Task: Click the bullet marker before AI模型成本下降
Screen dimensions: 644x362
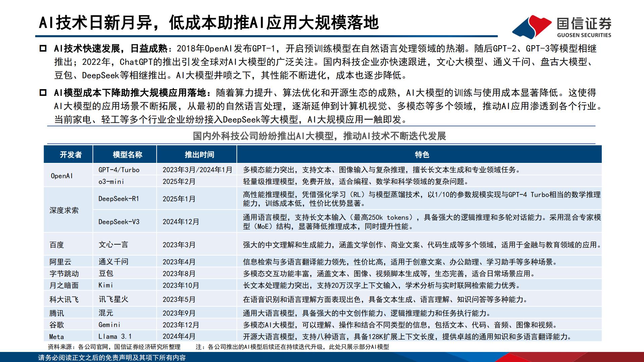Action: click(43, 93)
